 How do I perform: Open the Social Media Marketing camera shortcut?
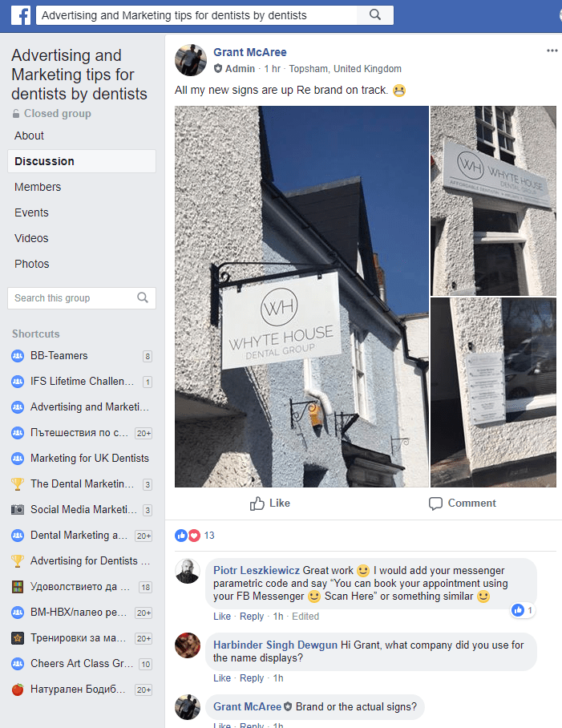[82, 509]
